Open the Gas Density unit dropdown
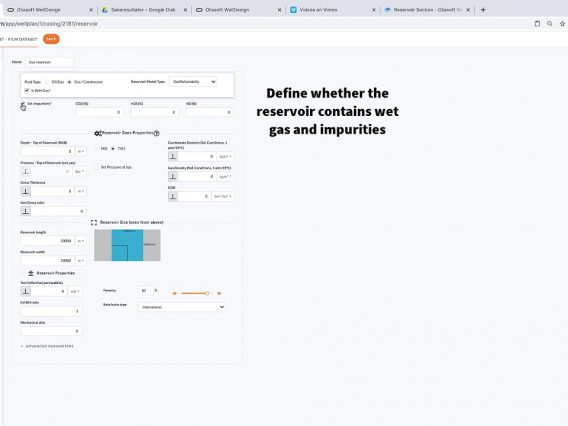 tap(225, 176)
